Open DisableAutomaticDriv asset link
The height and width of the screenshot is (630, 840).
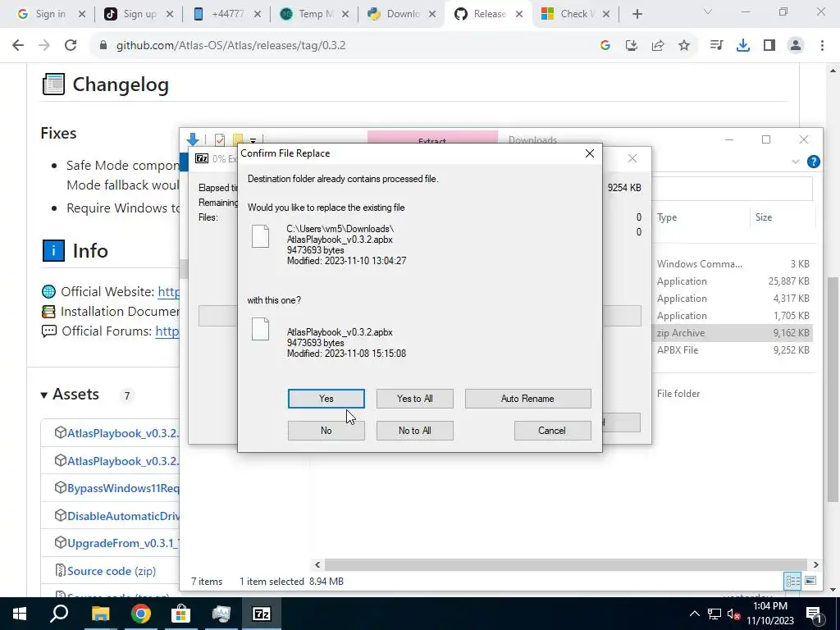tap(123, 516)
